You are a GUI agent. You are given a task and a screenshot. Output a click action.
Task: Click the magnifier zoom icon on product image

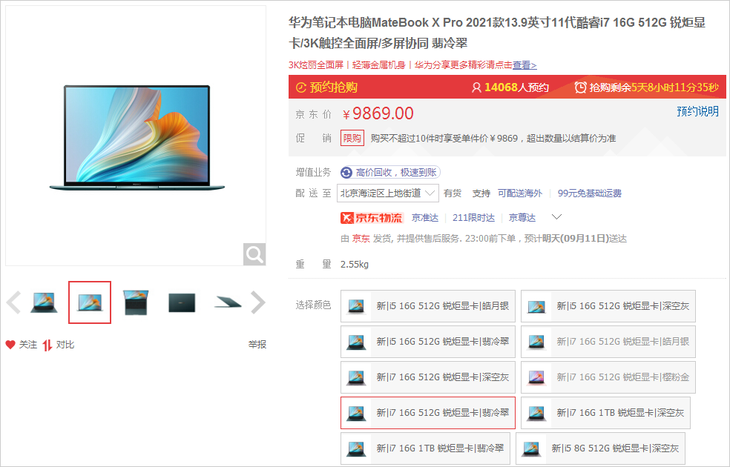[x=254, y=254]
